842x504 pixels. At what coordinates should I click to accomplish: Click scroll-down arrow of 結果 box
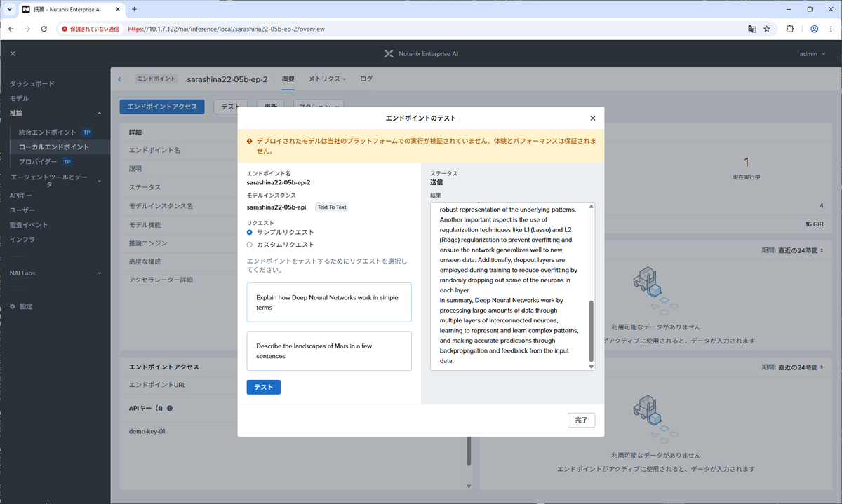pos(591,367)
